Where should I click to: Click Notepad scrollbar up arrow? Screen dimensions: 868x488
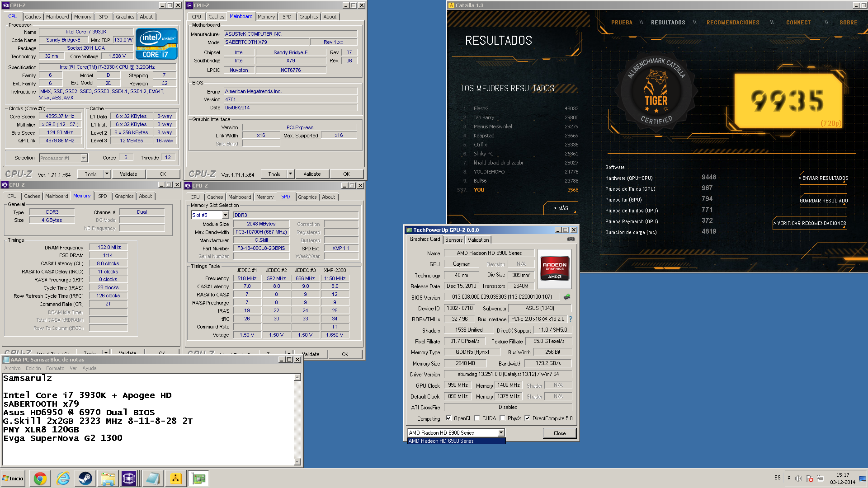[x=297, y=377]
